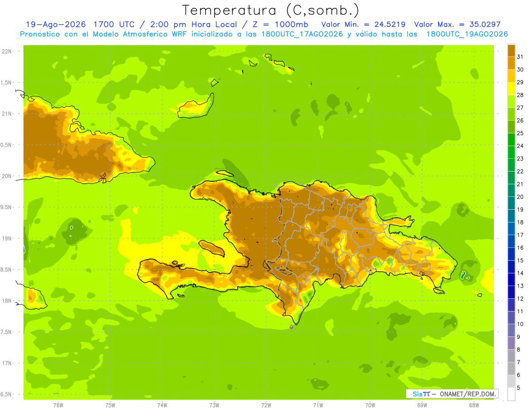Click the 25 label on color scale
The image size is (532, 411).
[x=520, y=133]
